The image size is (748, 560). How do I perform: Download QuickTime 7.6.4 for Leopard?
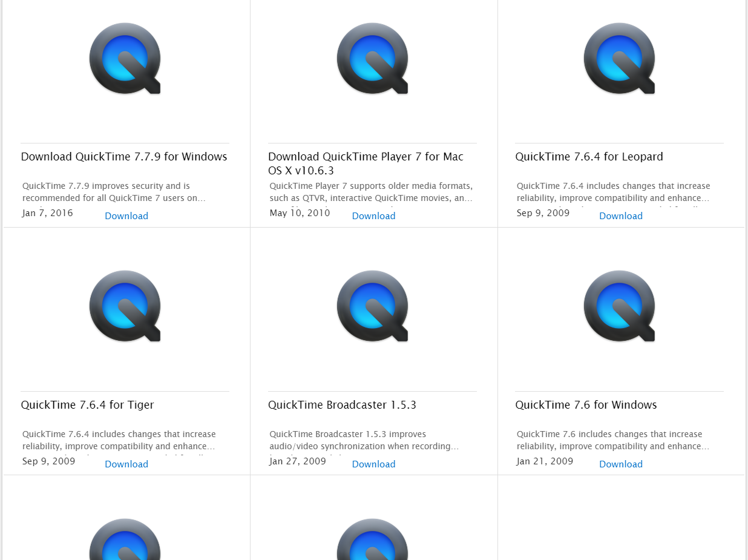pos(621,216)
